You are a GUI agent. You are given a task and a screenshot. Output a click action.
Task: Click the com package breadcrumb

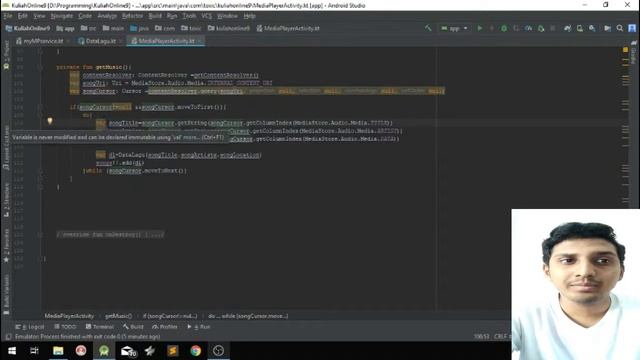pos(165,28)
